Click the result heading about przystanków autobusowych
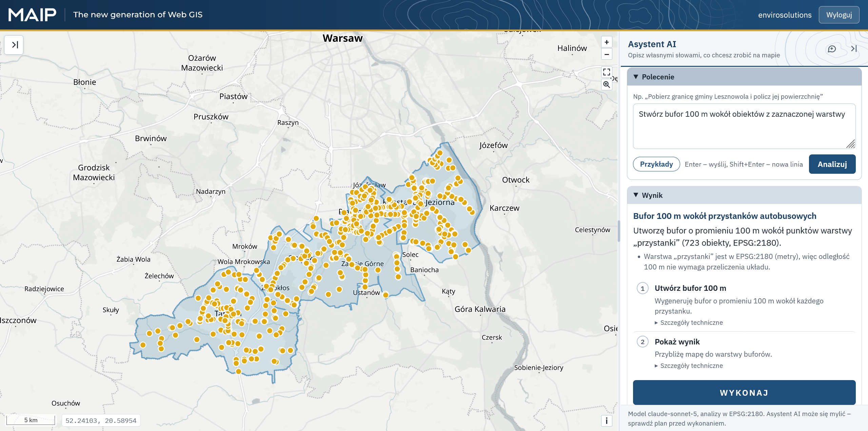868x431 pixels. click(725, 216)
